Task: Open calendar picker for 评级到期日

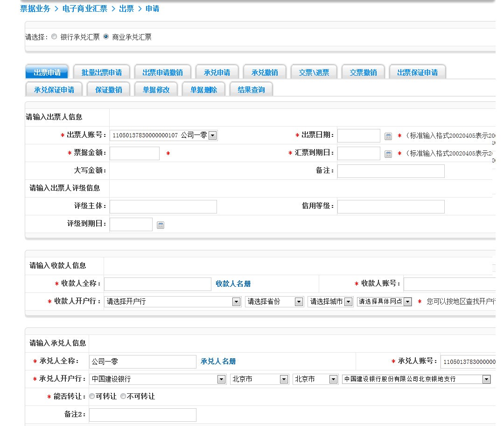Action: point(160,225)
